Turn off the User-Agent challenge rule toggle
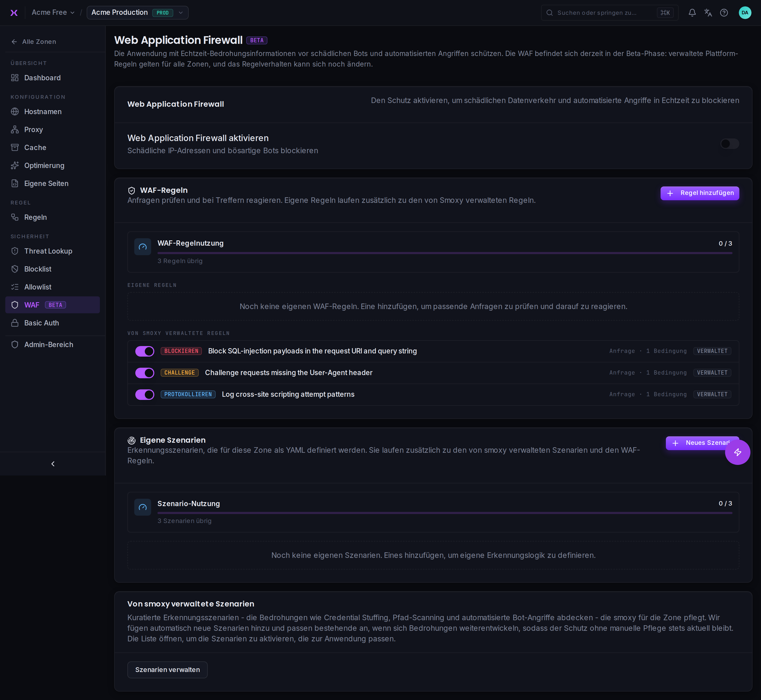The height and width of the screenshot is (700, 761). click(144, 373)
